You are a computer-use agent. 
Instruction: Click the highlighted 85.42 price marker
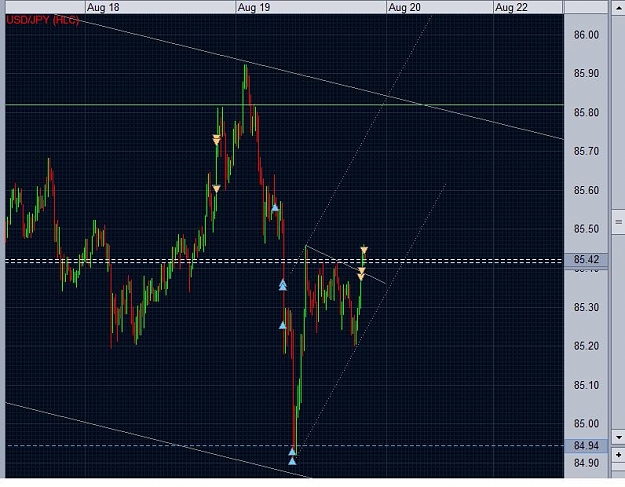586,259
